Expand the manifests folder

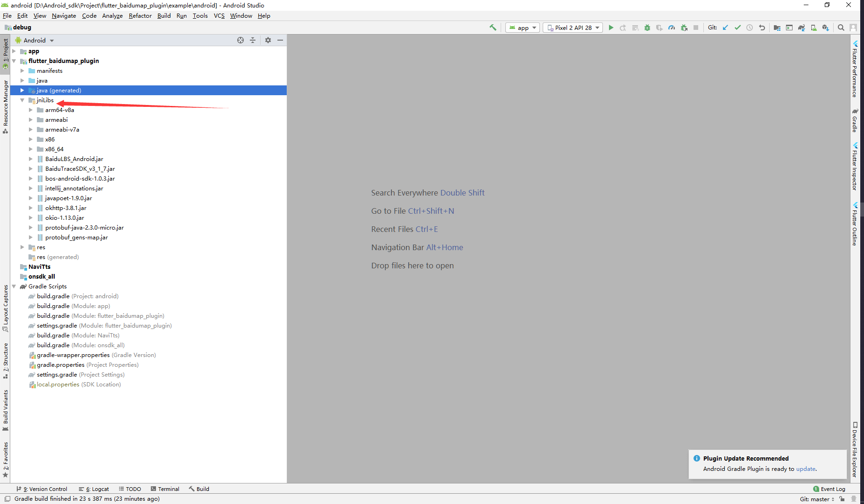(22, 71)
